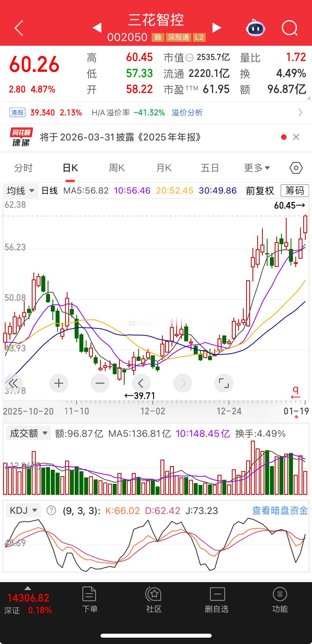This screenshot has width=312, height=644.
Task: Open KDJ indicator dropdown
Action: (23, 510)
